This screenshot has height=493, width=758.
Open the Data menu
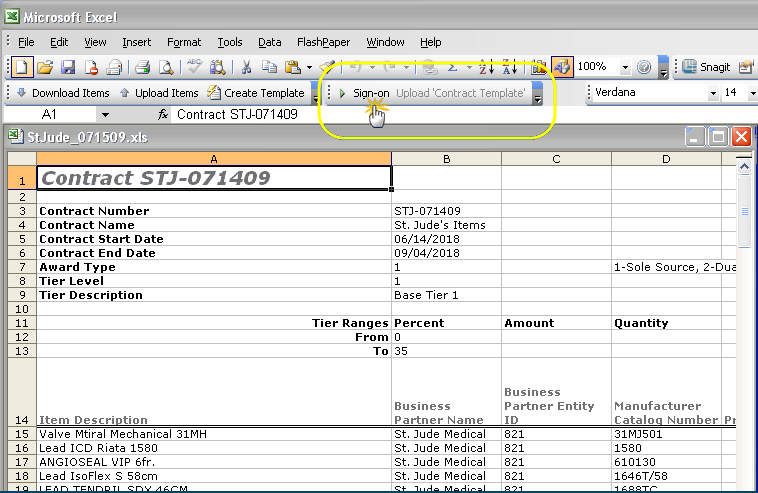(269, 42)
